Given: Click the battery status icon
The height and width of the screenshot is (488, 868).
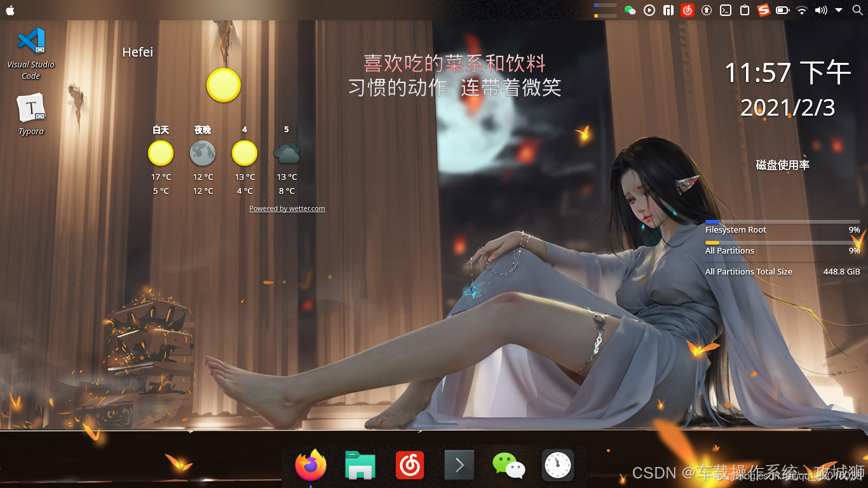Looking at the screenshot, I should click(x=782, y=10).
